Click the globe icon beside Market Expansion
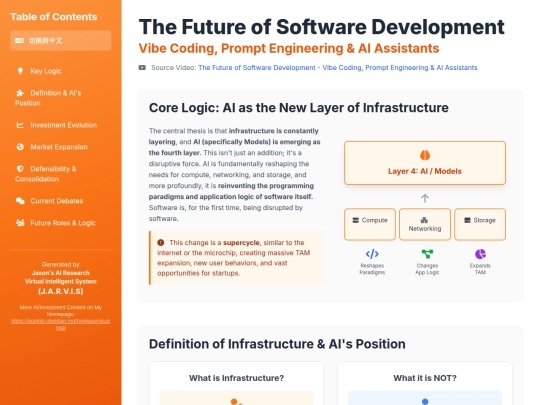540x405 pixels. [x=20, y=147]
